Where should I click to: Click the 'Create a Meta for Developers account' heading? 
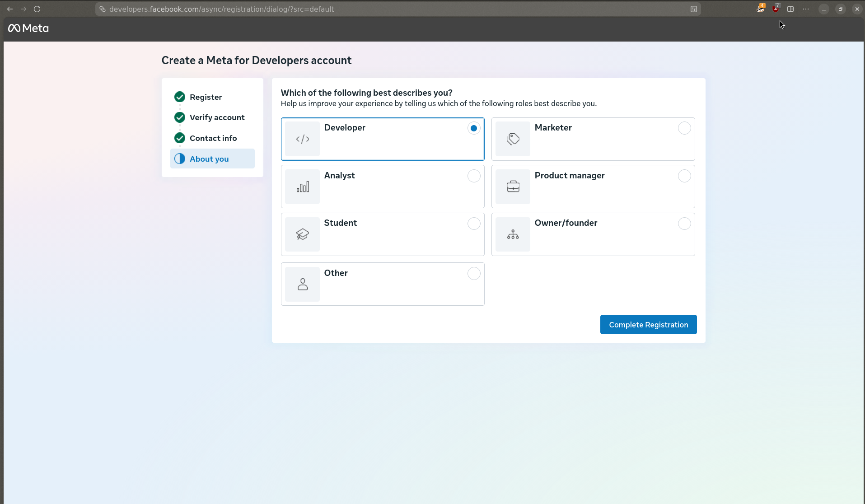coord(257,61)
